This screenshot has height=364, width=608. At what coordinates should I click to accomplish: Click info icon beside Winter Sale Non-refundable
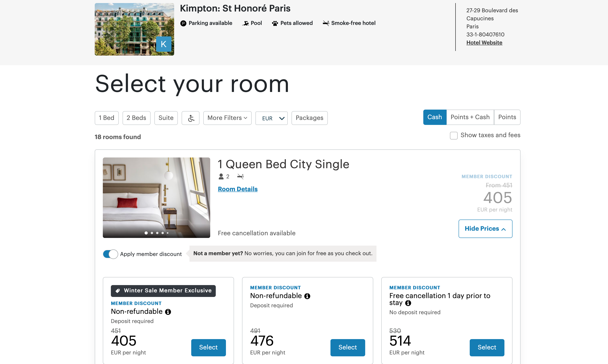[x=168, y=312]
